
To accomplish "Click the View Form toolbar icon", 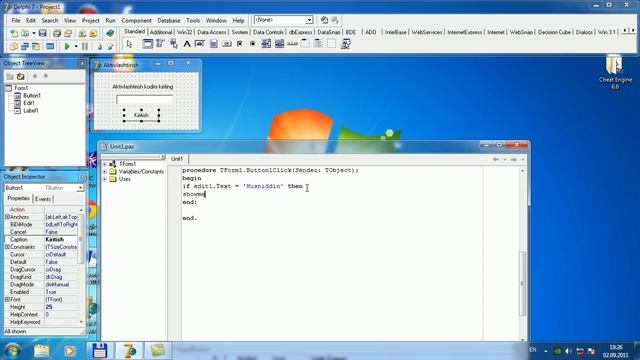I will coord(25,46).
